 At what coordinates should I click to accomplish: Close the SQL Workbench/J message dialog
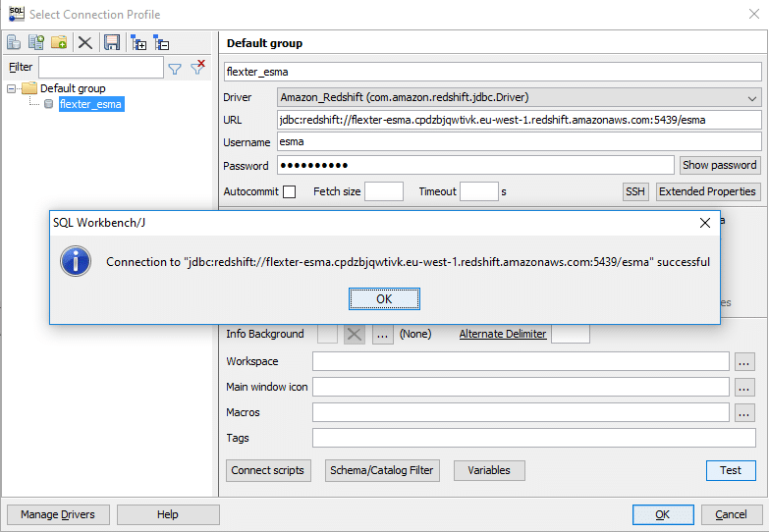point(705,223)
